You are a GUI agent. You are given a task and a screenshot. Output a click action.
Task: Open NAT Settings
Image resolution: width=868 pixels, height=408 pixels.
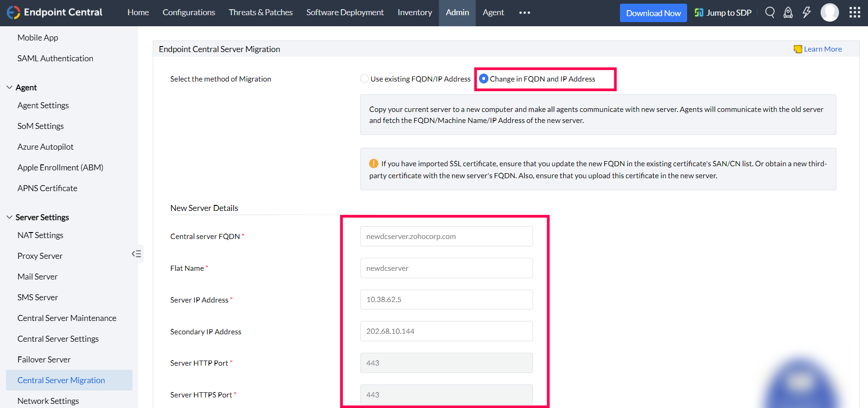click(40, 235)
